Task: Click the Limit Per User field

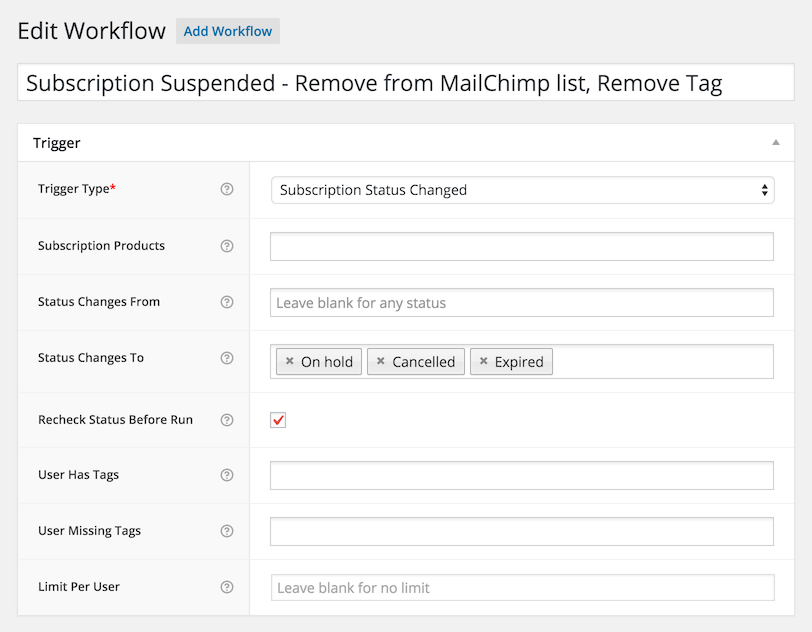Action: (521, 587)
